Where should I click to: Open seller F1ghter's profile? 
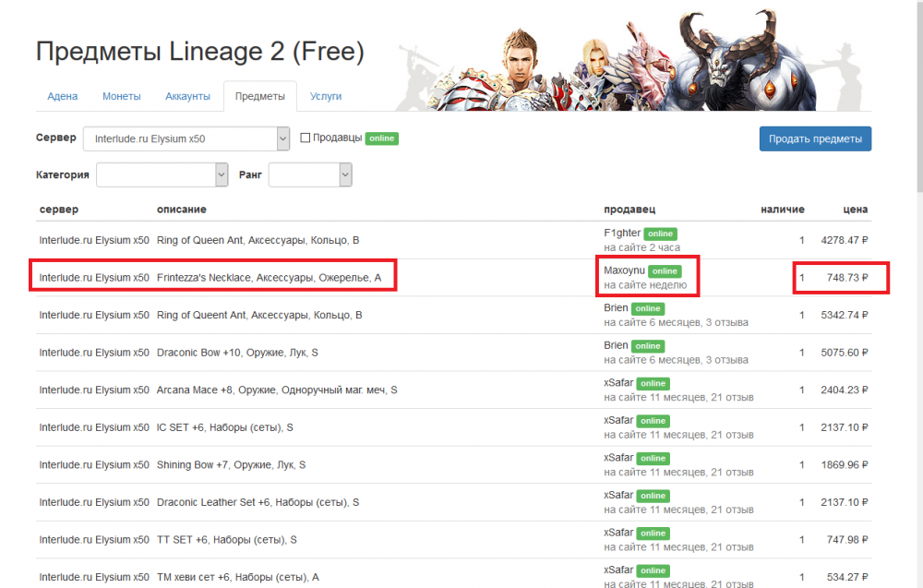622,233
